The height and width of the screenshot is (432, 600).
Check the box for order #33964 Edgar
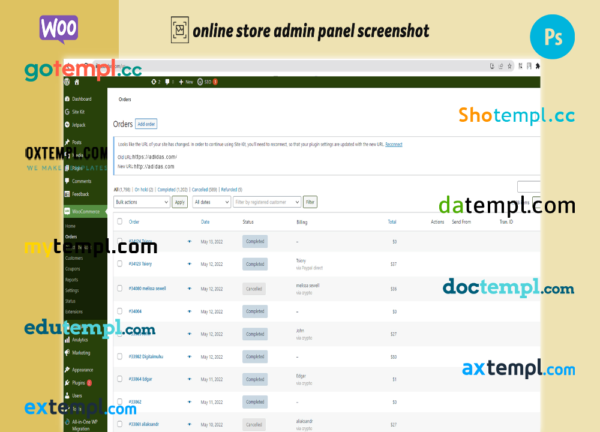tap(120, 379)
